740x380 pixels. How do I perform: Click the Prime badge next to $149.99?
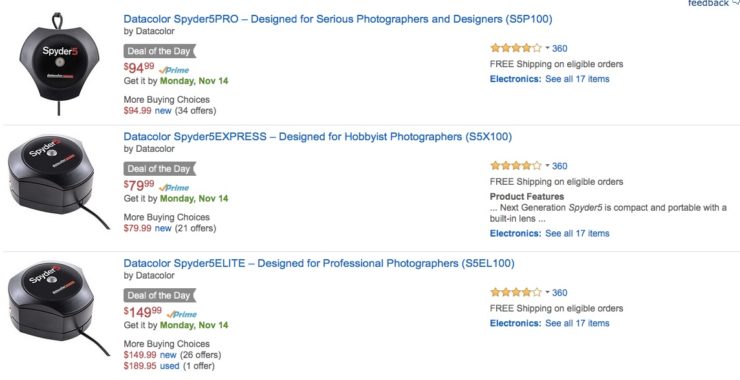pyautogui.click(x=182, y=314)
